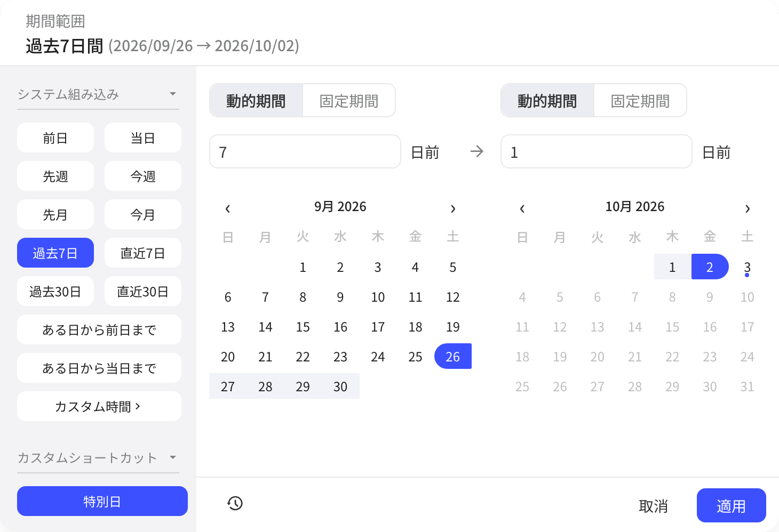Viewport: 779px width, 532px height.
Task: Pick September 30 on the calendar
Action: 340,386
